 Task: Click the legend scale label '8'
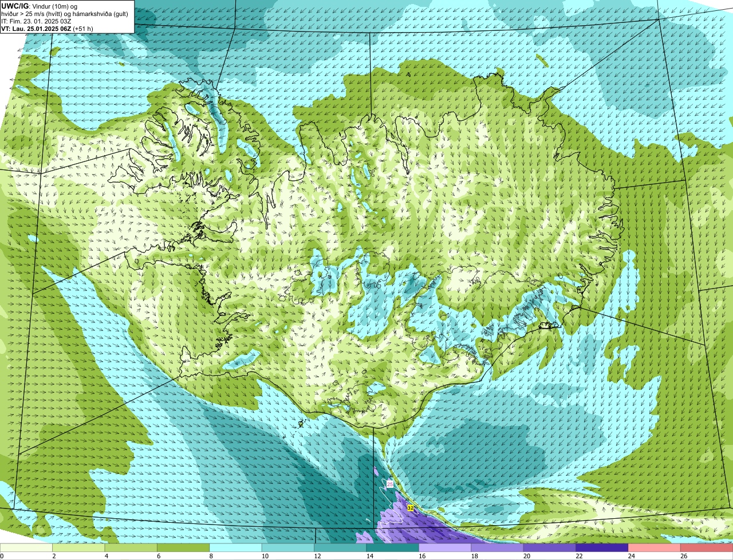point(211,556)
